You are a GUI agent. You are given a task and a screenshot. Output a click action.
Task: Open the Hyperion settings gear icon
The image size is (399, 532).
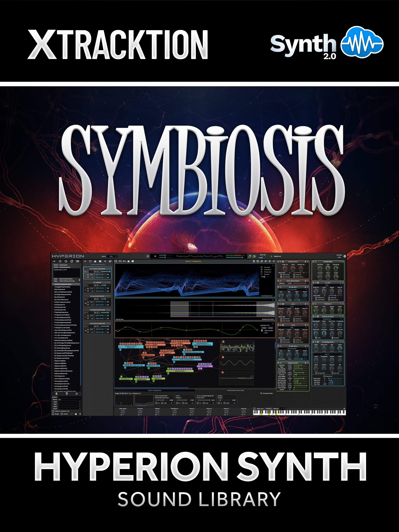(345, 256)
